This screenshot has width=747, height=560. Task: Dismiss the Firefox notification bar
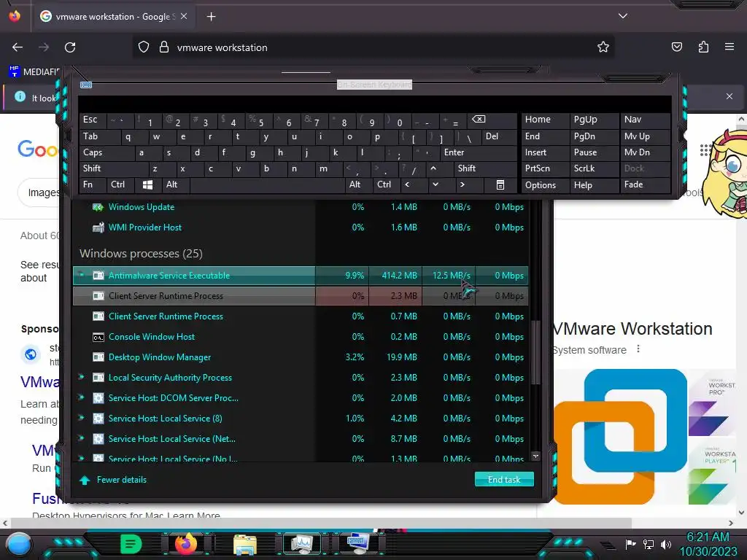(729, 96)
